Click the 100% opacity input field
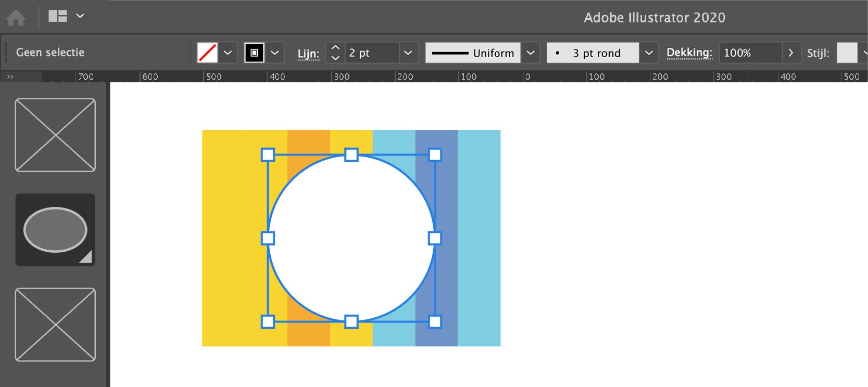Screen dimensions: 868x387 click(750, 53)
